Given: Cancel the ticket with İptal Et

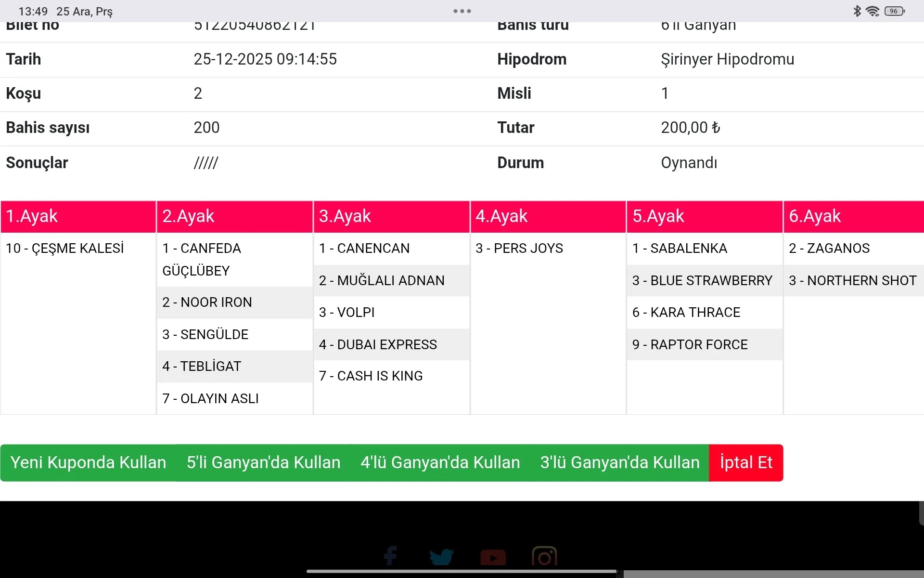Looking at the screenshot, I should click(x=745, y=462).
